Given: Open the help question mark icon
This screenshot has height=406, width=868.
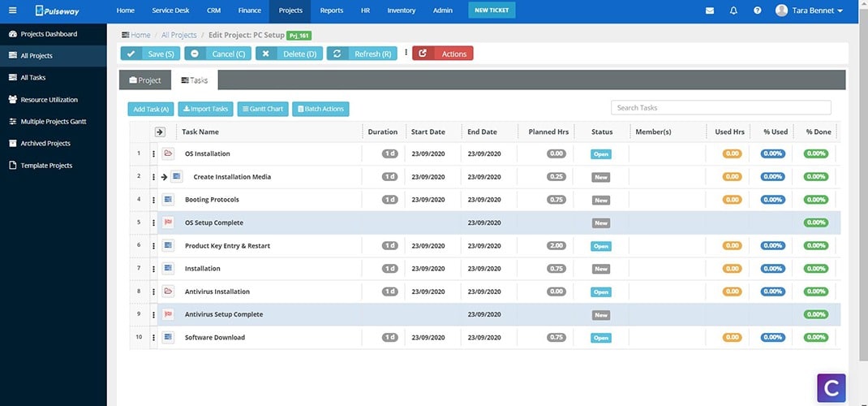Looking at the screenshot, I should 758,11.
